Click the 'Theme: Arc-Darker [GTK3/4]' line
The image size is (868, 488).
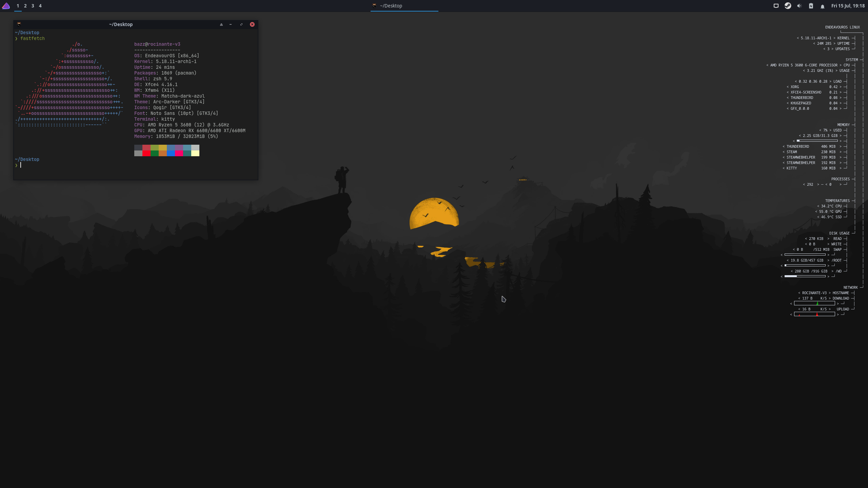coord(170,102)
